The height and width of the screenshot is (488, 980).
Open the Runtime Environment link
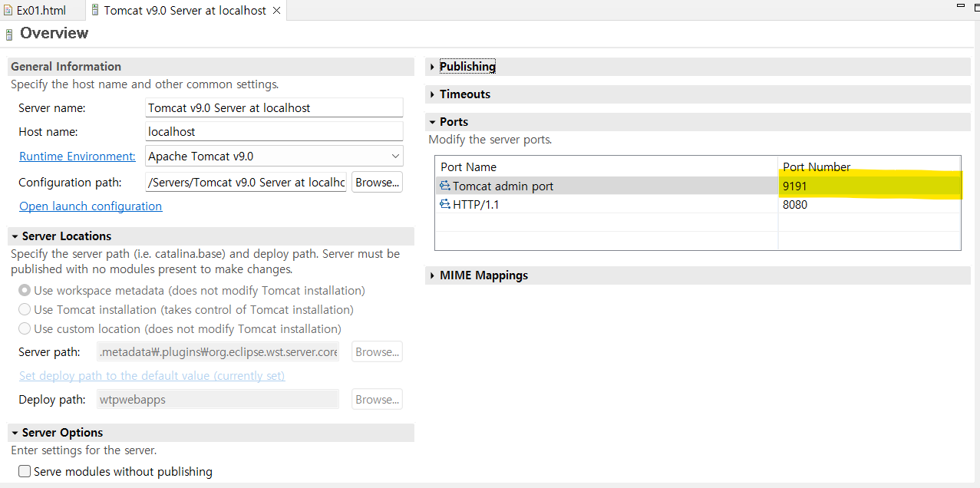point(78,156)
